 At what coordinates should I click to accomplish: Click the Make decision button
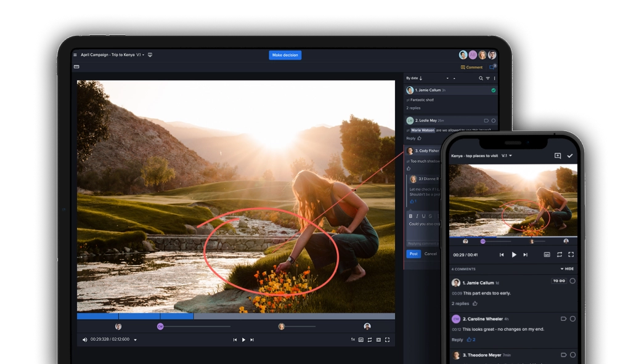[285, 55]
